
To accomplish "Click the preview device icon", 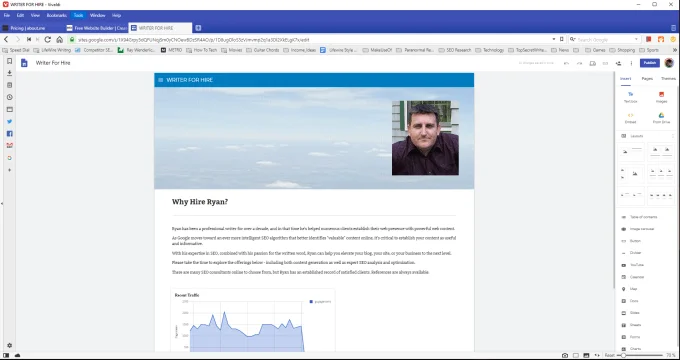I will pos(592,63).
